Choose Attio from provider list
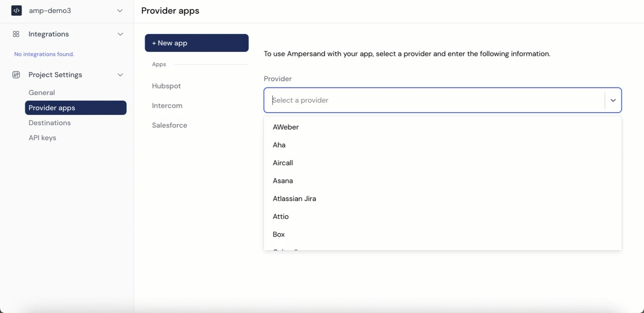644x313 pixels. tap(443, 216)
